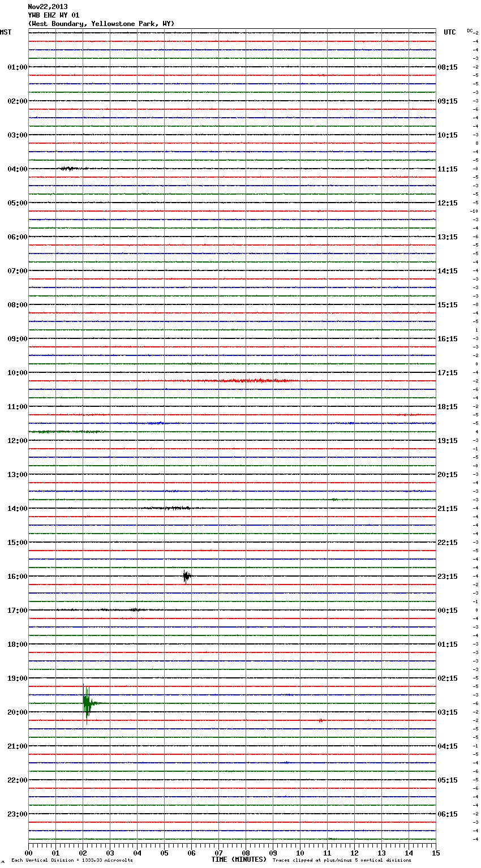
Task: Select the 14:00 MST row label
Action: [x=17, y=509]
